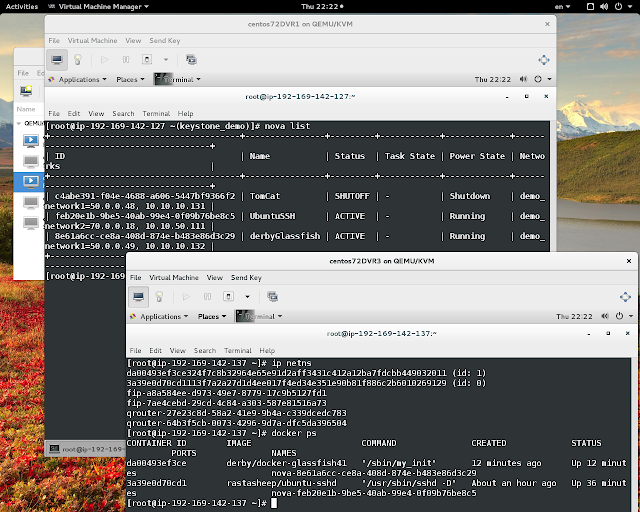Open Virtual Machine Manager app menu in top bar
Viewport: 640px width, 512px height.
point(98,7)
